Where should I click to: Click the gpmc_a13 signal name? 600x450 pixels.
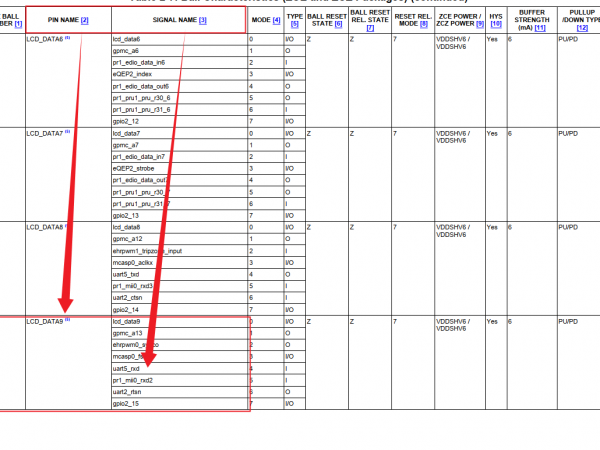128,333
